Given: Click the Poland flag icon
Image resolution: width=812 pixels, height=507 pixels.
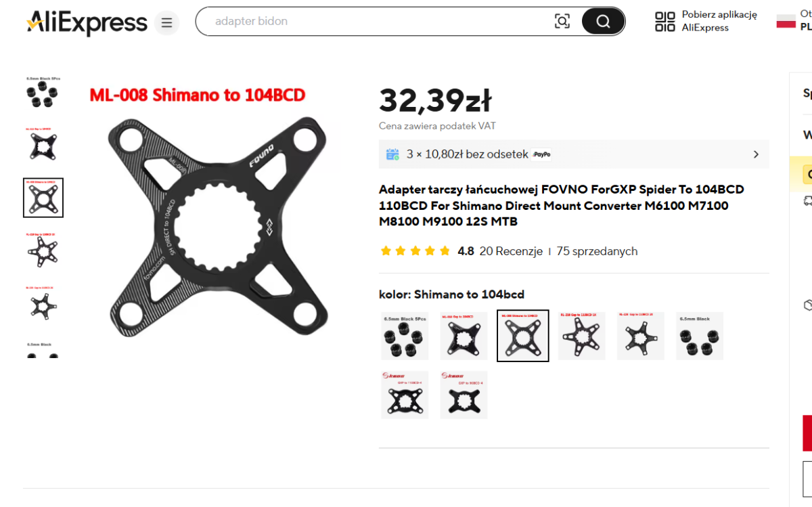Looking at the screenshot, I should (786, 21).
